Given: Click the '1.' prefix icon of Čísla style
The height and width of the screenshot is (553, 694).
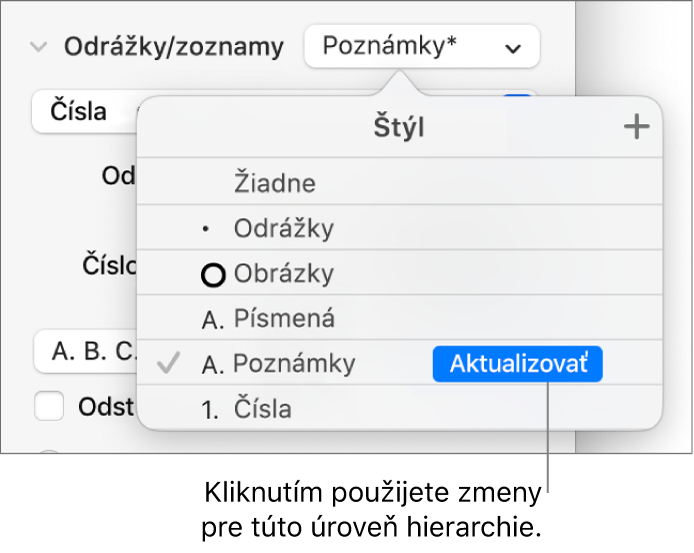Looking at the screenshot, I should [213, 408].
